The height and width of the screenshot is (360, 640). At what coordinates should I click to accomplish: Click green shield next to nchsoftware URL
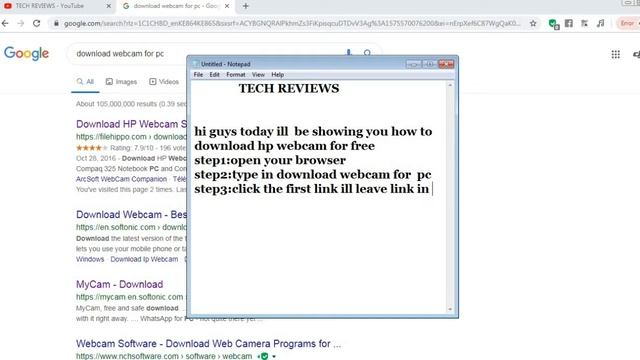click(x=264, y=356)
